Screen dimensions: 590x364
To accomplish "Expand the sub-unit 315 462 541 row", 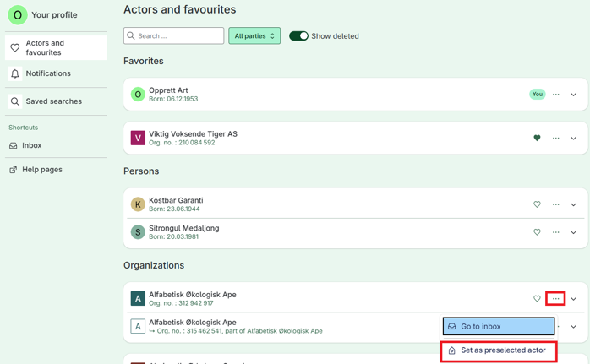I will (573, 326).
